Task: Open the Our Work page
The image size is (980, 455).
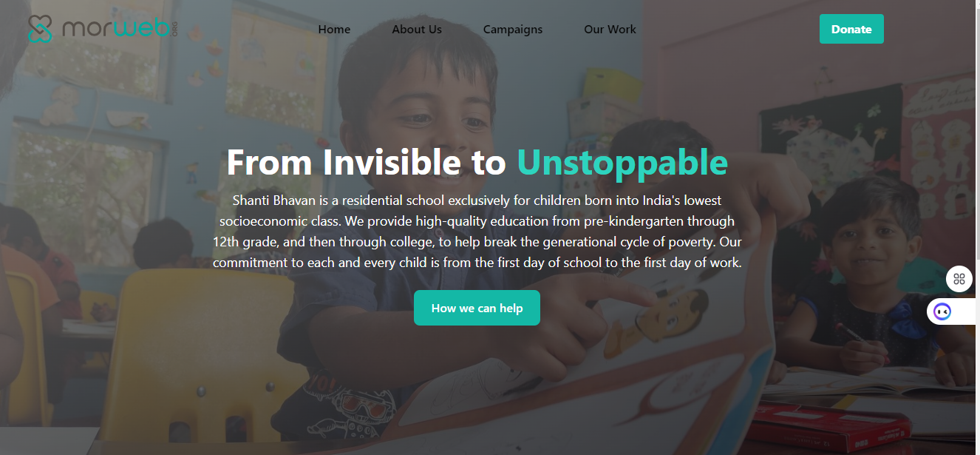Action: coord(610,30)
